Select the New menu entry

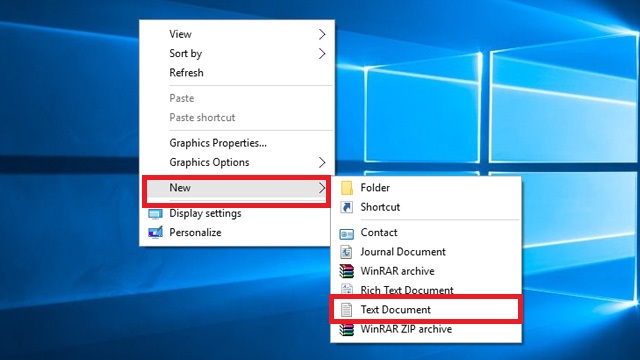(x=237, y=188)
